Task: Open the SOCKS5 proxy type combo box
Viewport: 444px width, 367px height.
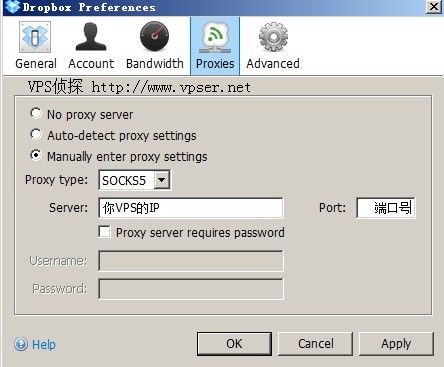Action: pyautogui.click(x=135, y=180)
